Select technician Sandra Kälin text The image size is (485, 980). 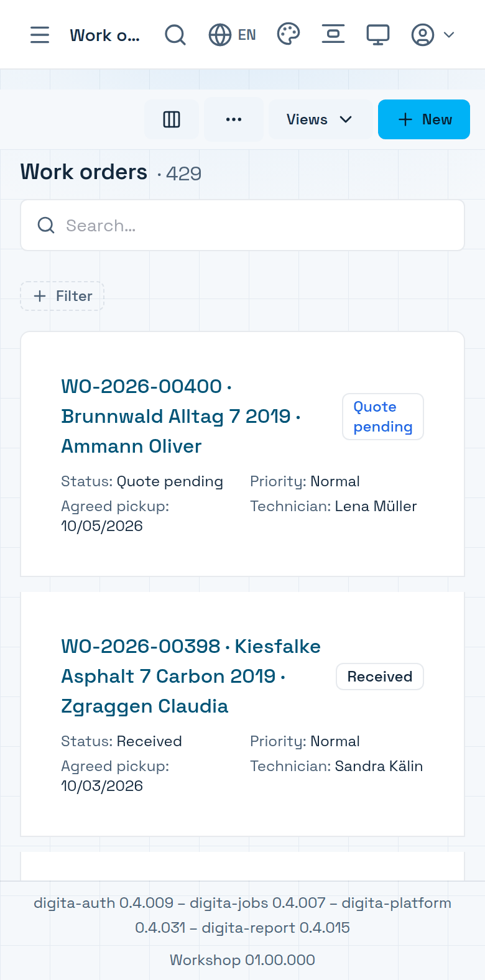(379, 766)
